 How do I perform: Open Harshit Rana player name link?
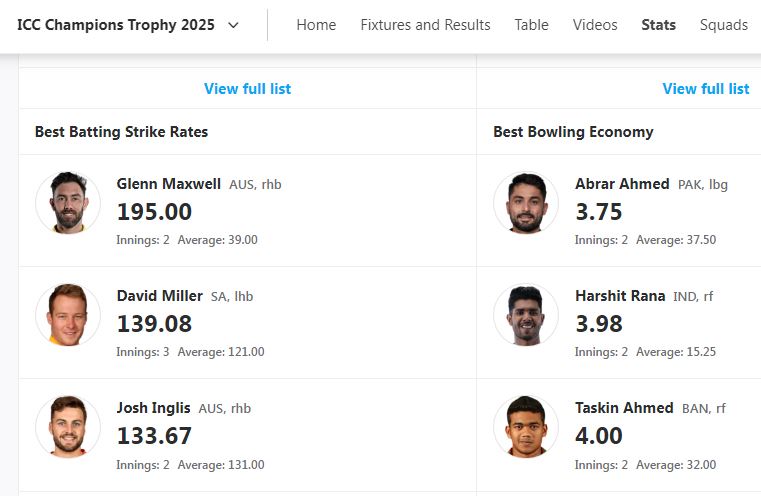coord(620,296)
